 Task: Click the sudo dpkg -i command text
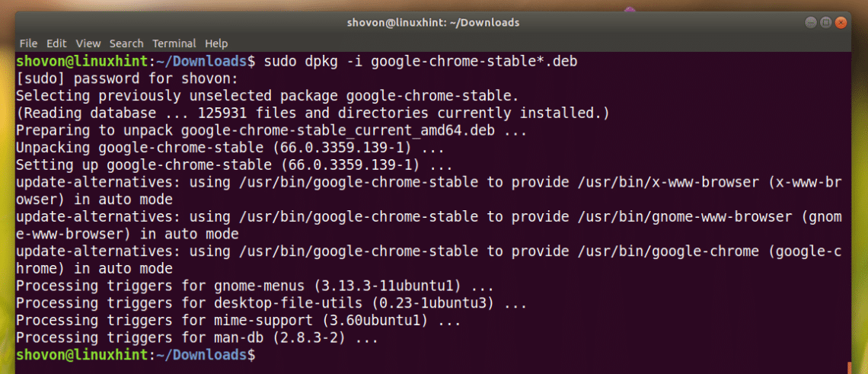420,62
